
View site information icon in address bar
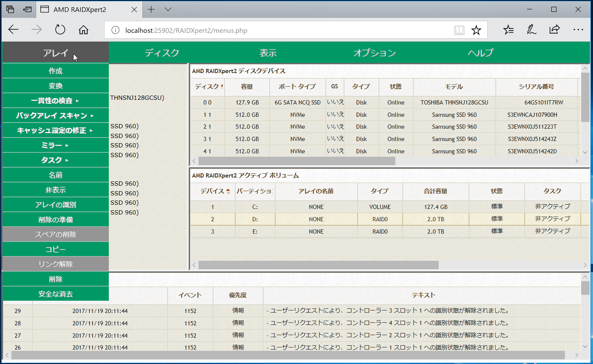tap(115, 30)
